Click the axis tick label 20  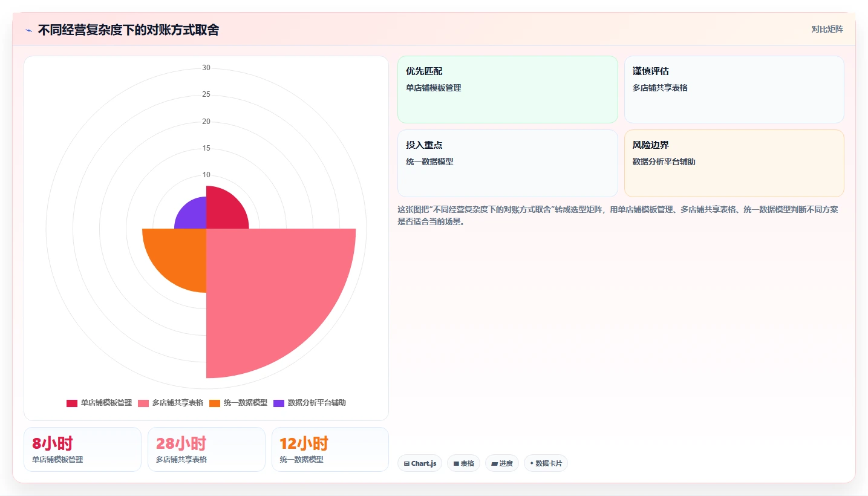pyautogui.click(x=206, y=122)
